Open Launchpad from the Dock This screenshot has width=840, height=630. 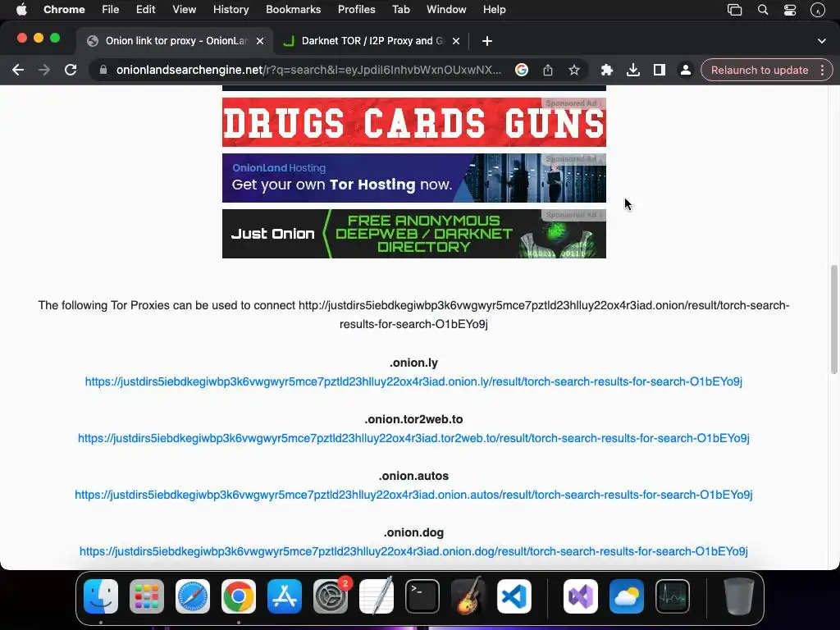pos(147,596)
